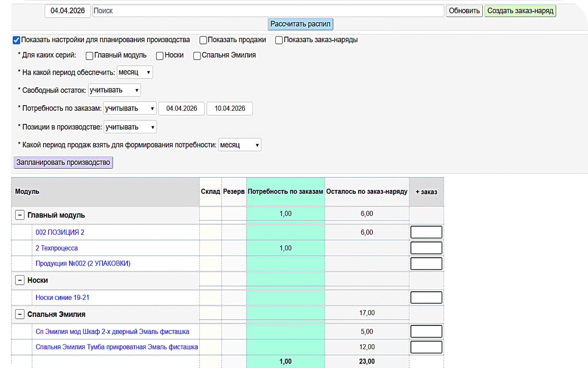
Task: Open the Позиции в производстве dropdown
Action: (x=130, y=127)
